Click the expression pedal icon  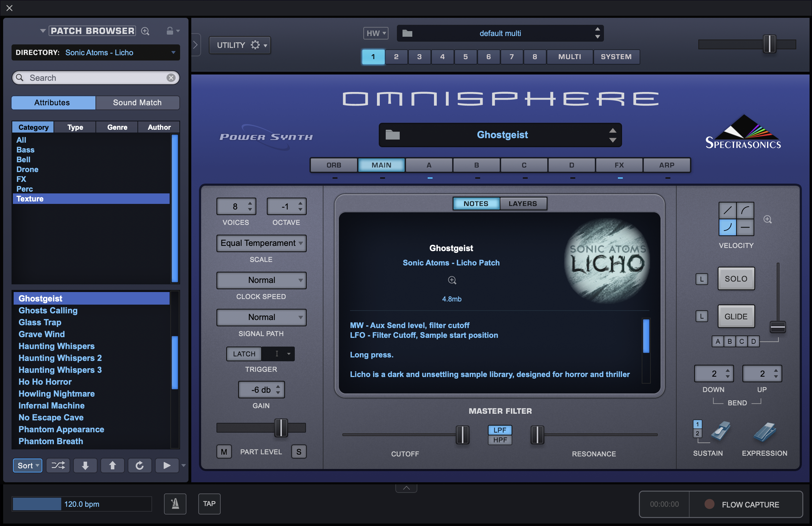coord(765,432)
